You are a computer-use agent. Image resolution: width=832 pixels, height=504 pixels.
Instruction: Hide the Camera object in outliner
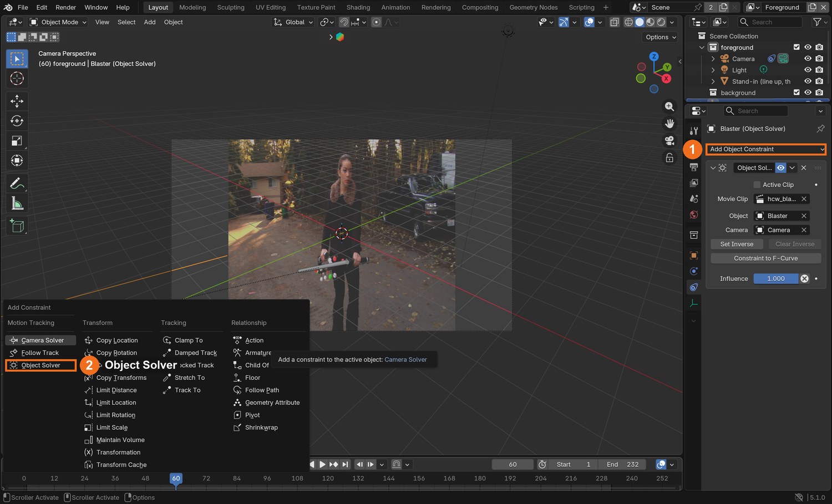pyautogui.click(x=808, y=59)
